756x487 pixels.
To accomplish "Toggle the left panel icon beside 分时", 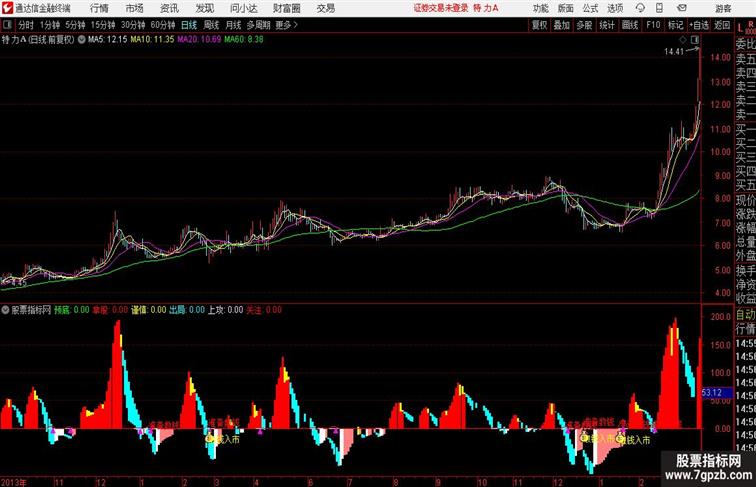I will (7, 25).
